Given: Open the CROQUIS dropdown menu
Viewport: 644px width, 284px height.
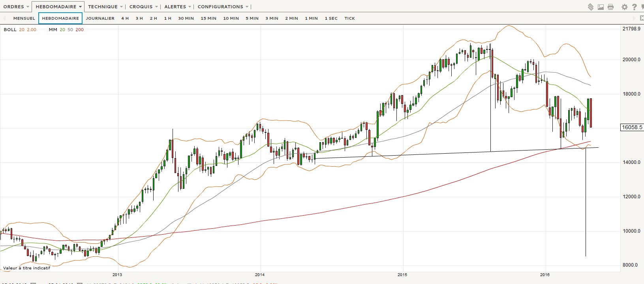Looking at the screenshot, I should tap(144, 7).
